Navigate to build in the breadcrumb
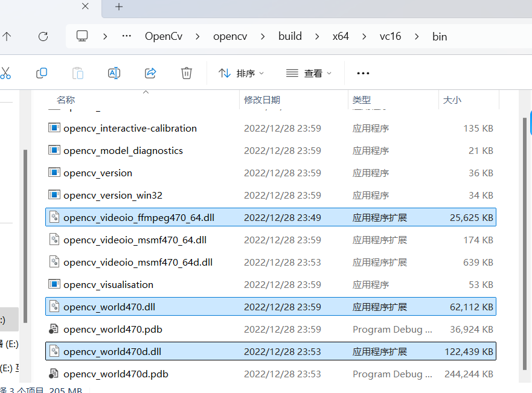The height and width of the screenshot is (393, 532). pos(290,36)
